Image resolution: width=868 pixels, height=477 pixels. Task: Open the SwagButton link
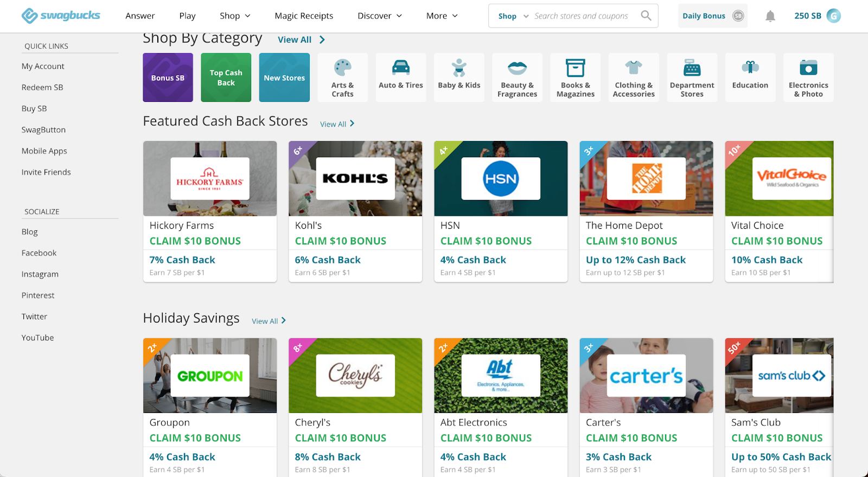(43, 130)
